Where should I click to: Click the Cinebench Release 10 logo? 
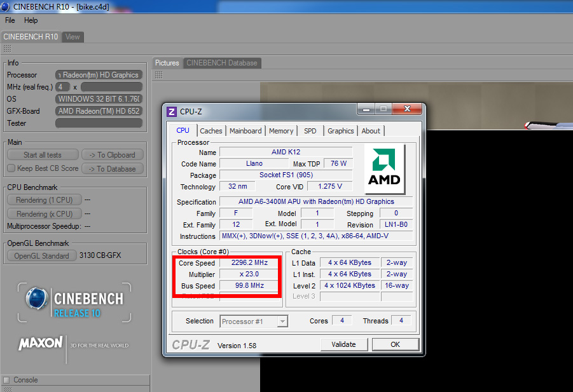point(74,302)
